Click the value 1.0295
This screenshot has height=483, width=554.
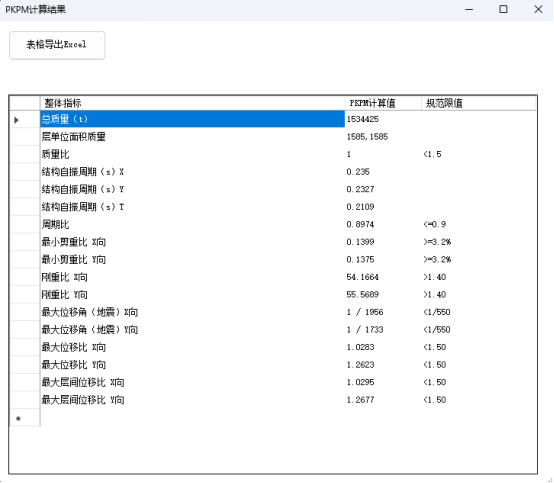pos(360,382)
